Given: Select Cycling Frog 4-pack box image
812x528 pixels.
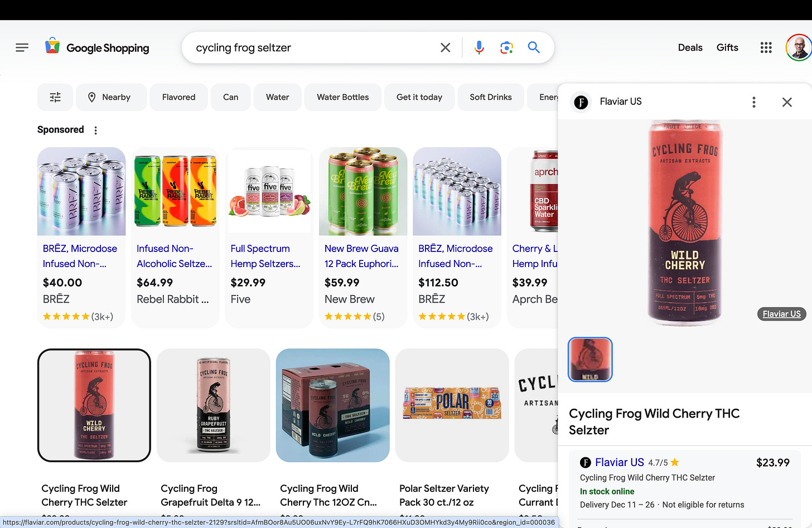Looking at the screenshot, I should click(333, 405).
